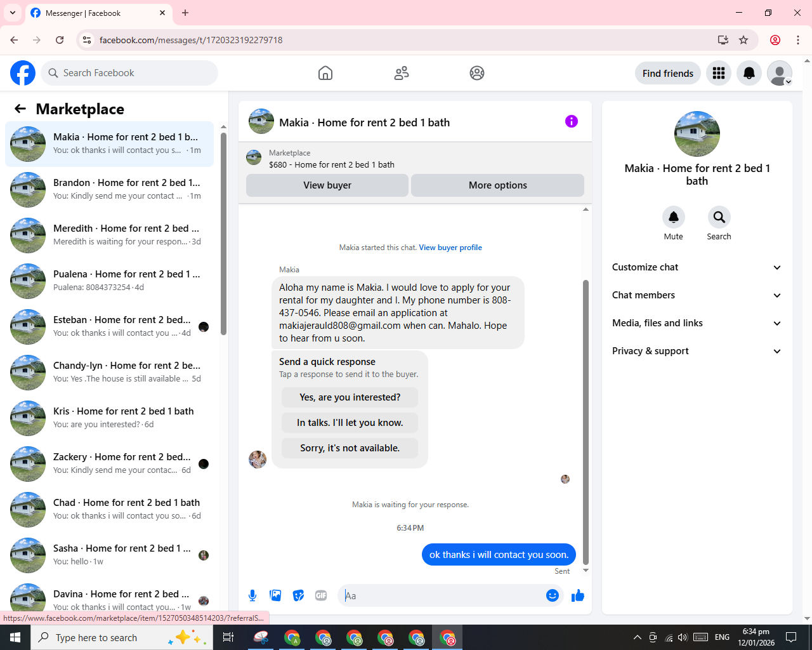Open the Friends icon in top navigation
This screenshot has width=812, height=650.
point(402,73)
